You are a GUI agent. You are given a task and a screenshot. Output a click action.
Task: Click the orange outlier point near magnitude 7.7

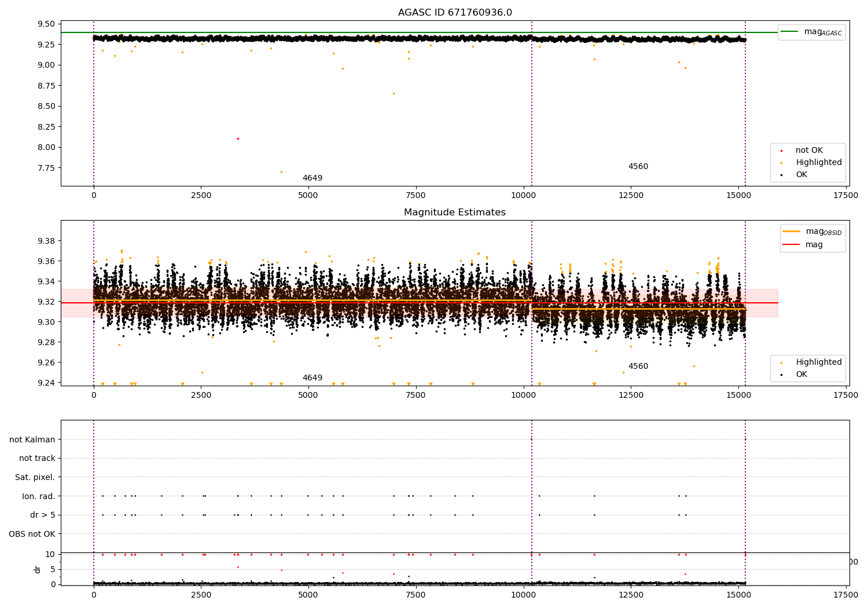click(x=281, y=173)
